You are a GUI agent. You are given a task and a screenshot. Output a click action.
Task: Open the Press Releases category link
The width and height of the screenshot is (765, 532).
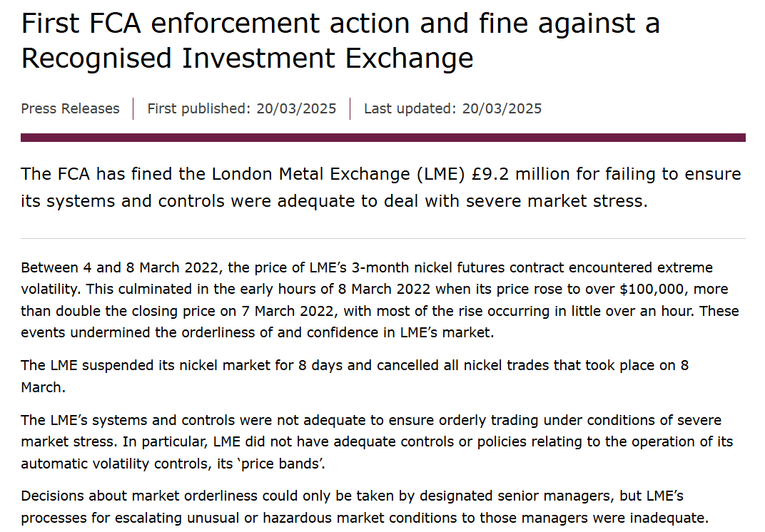point(70,109)
